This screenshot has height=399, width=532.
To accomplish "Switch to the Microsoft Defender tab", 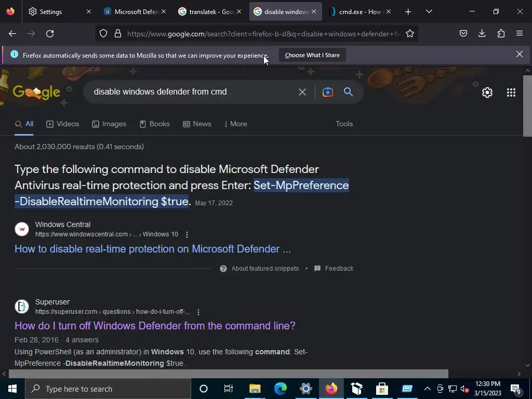I will 135,11.
